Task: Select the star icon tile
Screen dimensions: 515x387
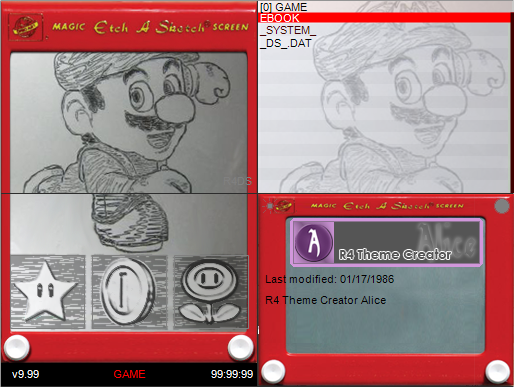Action: pyautogui.click(x=48, y=292)
